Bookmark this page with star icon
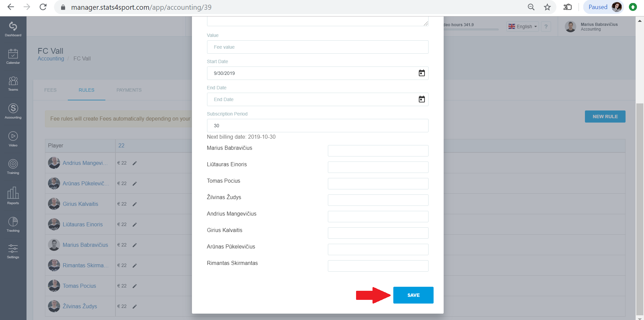 [x=547, y=7]
